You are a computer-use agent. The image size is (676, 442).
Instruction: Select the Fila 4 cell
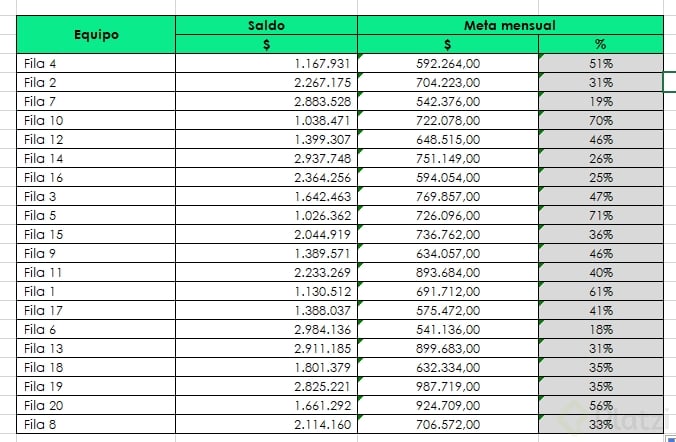tap(96, 63)
